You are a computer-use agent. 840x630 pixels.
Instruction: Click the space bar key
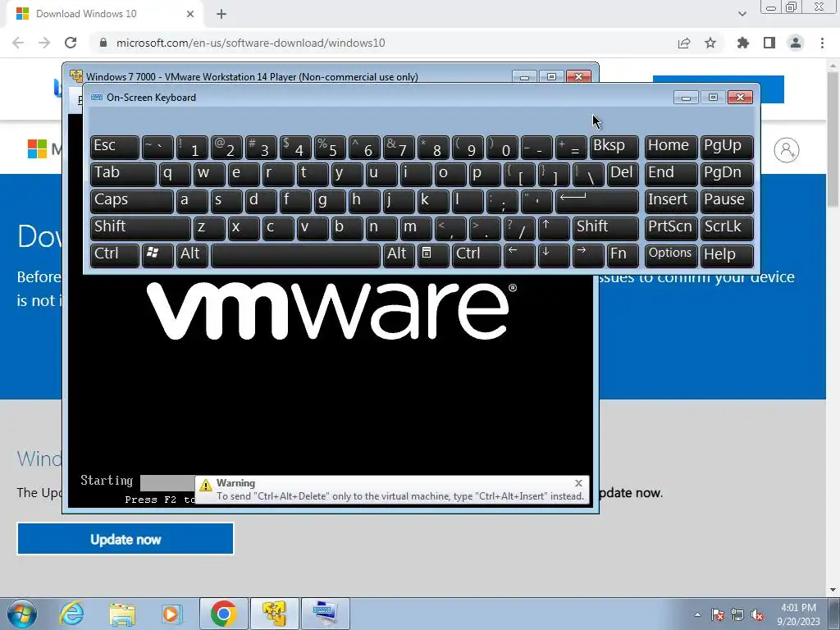pyautogui.click(x=295, y=254)
